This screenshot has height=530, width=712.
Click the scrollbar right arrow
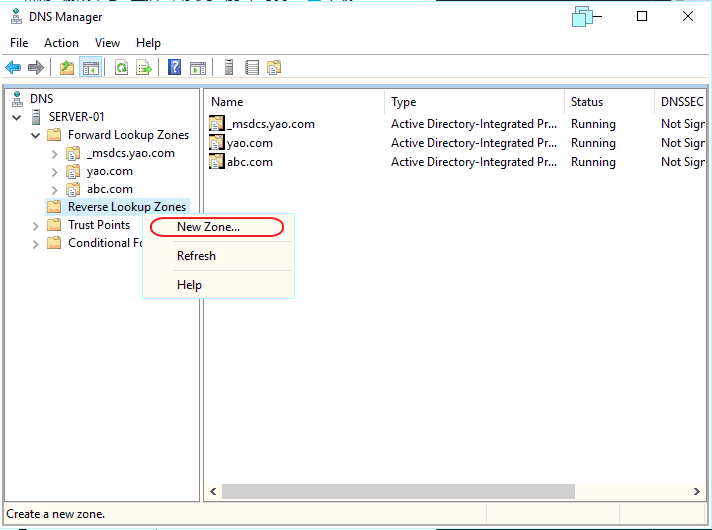pos(697,491)
